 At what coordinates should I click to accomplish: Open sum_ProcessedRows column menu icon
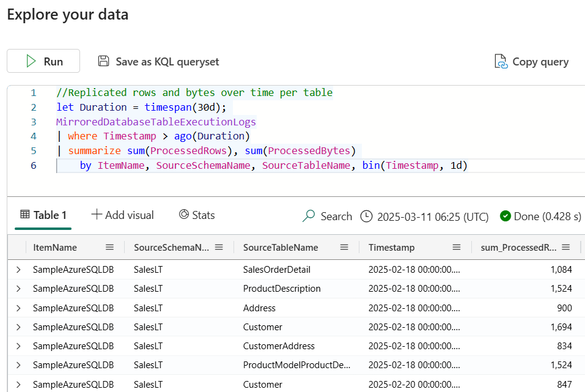566,248
